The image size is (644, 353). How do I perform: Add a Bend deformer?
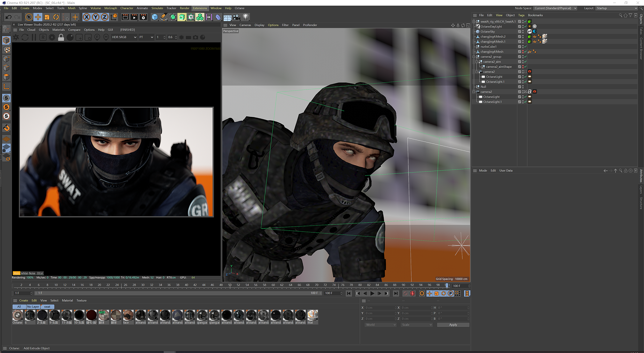click(x=218, y=17)
